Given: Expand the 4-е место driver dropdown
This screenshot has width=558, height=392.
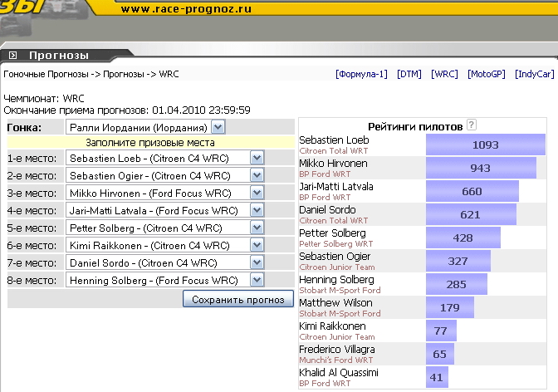Looking at the screenshot, I should tap(165, 210).
